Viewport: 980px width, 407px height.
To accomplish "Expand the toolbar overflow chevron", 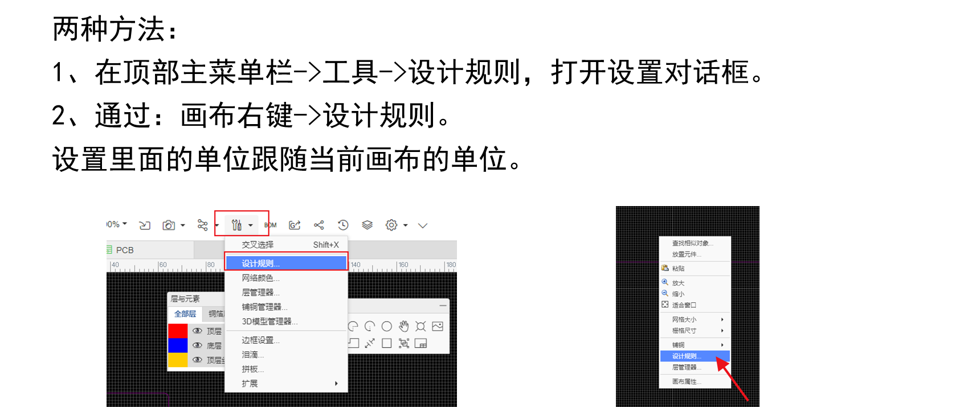I will click(x=423, y=225).
